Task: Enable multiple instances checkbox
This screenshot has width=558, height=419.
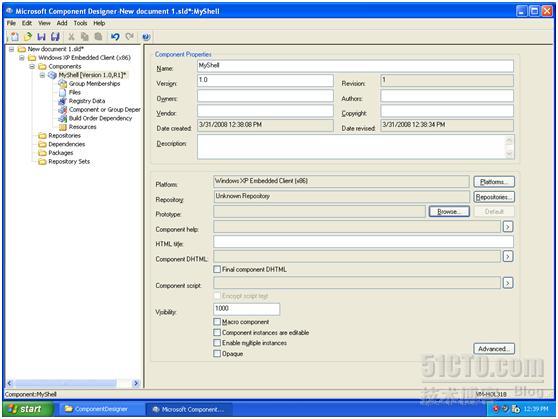Action: click(x=217, y=343)
